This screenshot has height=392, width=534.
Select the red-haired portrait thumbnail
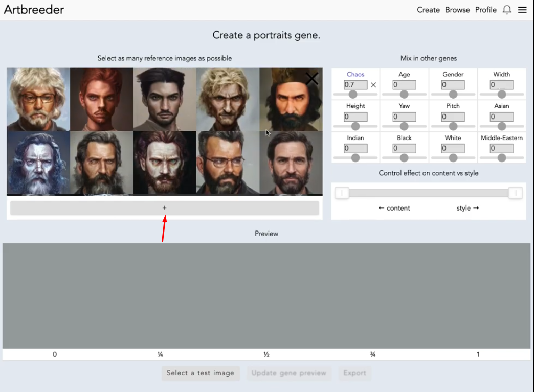[101, 99]
